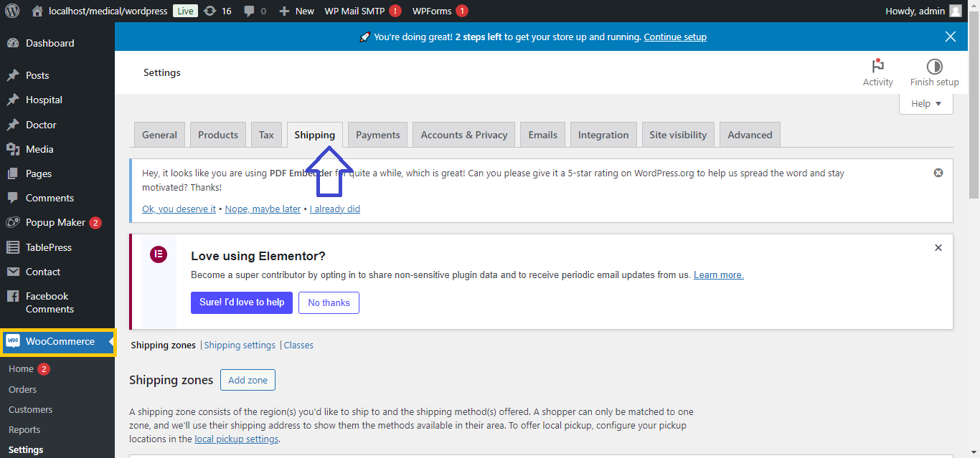Select Shipping zones subsection
The height and width of the screenshot is (458, 980).
click(x=163, y=345)
